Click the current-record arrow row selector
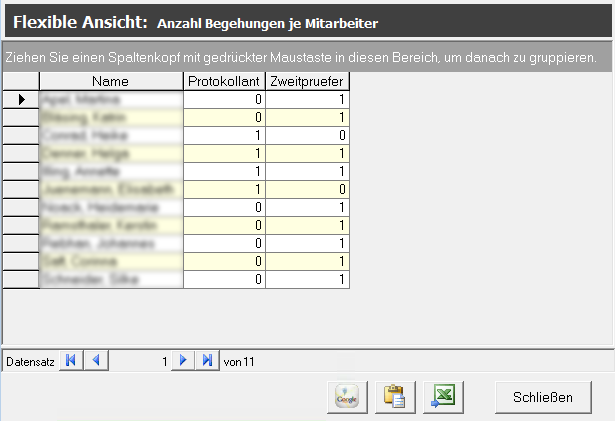The height and width of the screenshot is (421, 615). click(x=21, y=99)
